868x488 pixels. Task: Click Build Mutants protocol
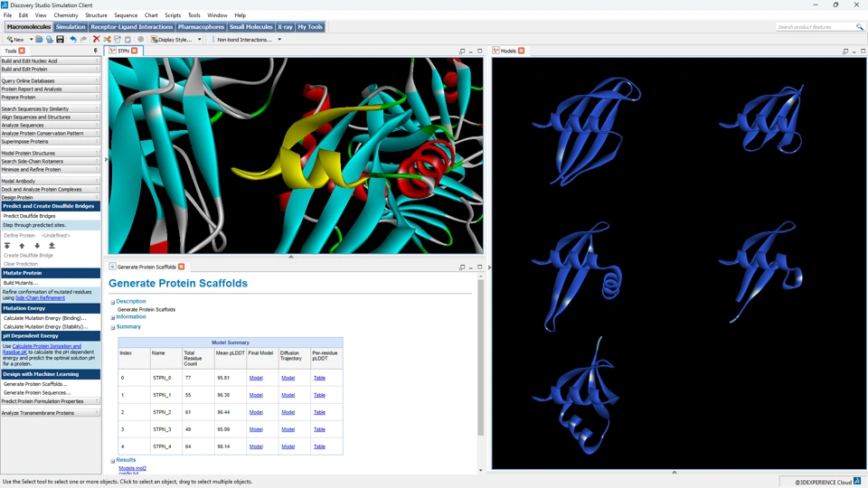click(21, 283)
